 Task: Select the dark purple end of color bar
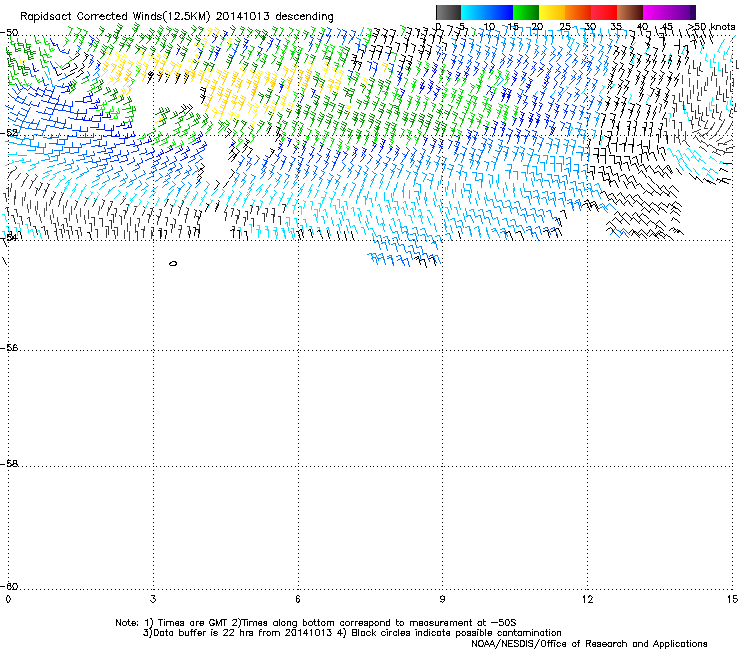[692, 12]
